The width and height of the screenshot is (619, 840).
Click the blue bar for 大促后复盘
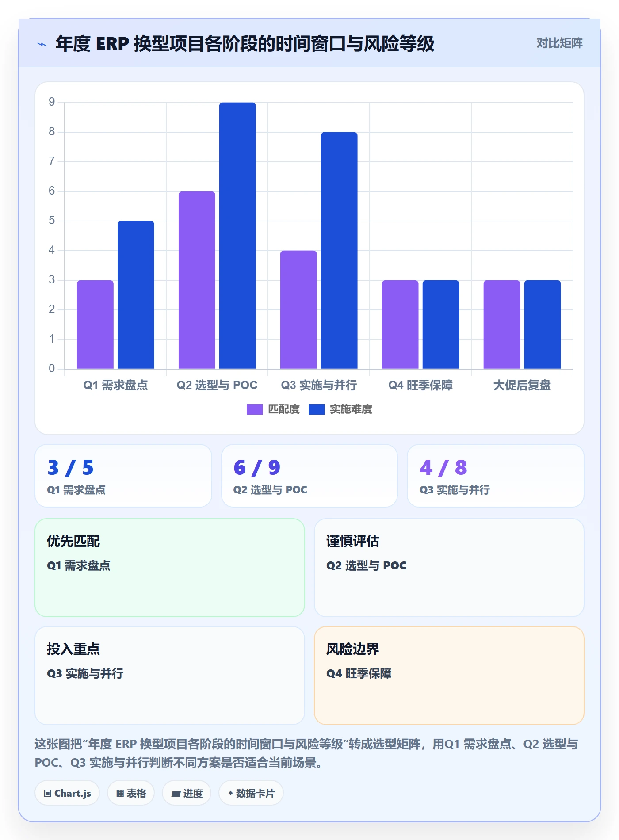[x=543, y=325]
